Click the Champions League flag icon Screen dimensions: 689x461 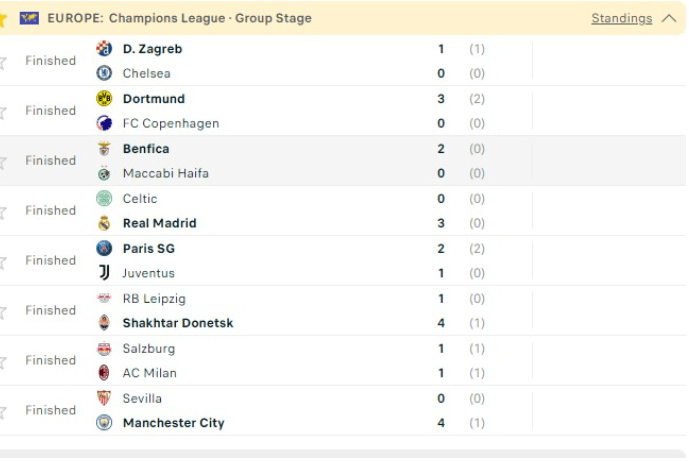click(29, 18)
